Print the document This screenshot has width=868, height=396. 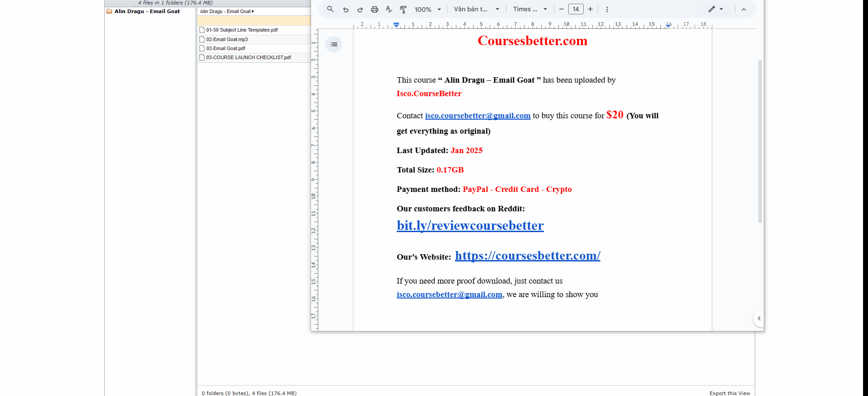[x=375, y=9]
